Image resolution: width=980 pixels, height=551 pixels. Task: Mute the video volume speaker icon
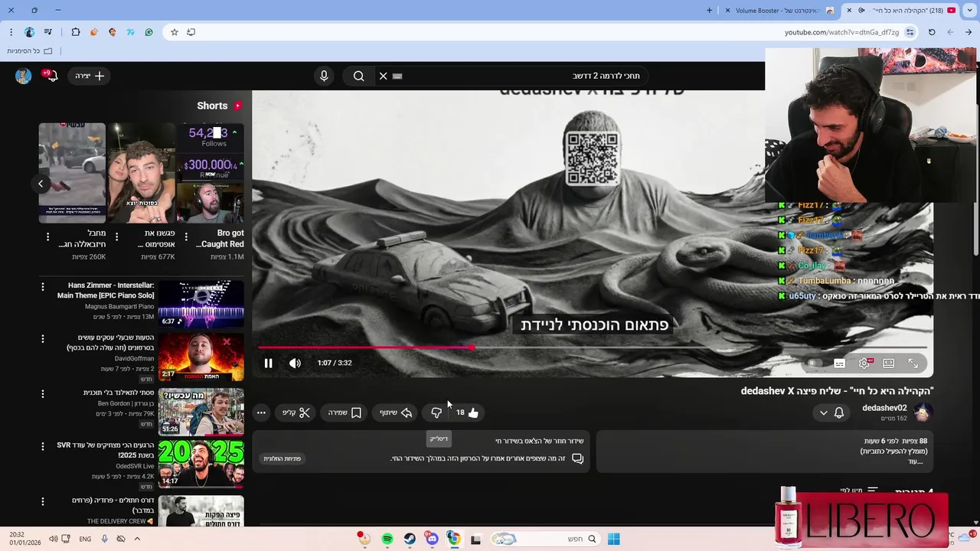[295, 363]
